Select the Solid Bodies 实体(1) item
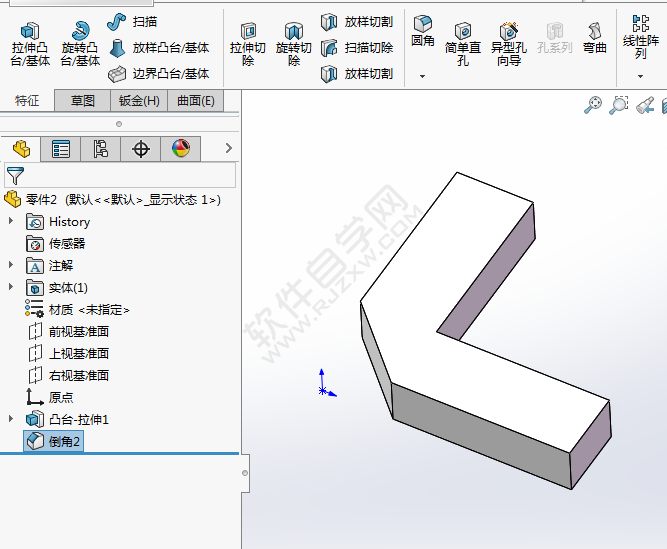Viewport: 667px width, 549px height. coord(57,288)
